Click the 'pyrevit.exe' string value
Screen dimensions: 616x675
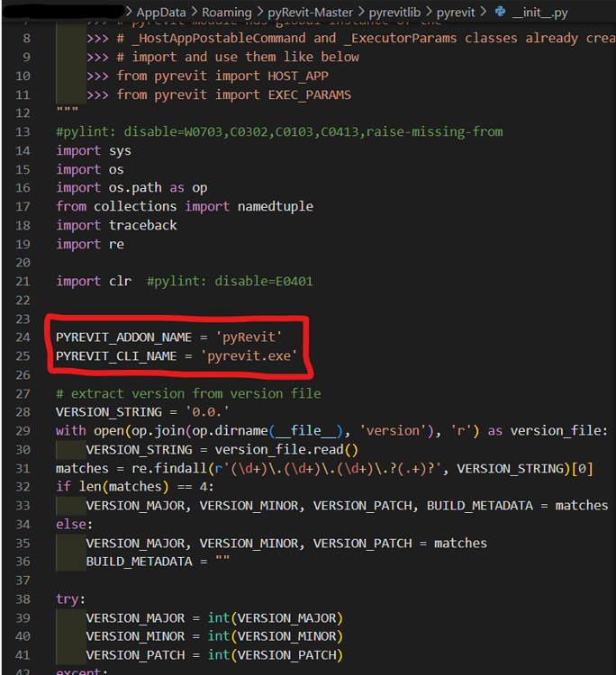click(252, 356)
